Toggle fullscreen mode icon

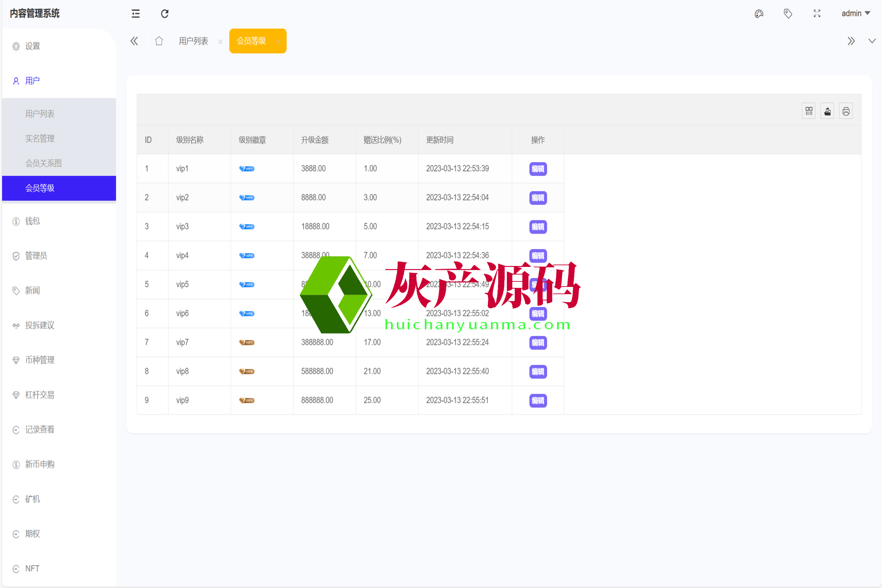tap(817, 14)
